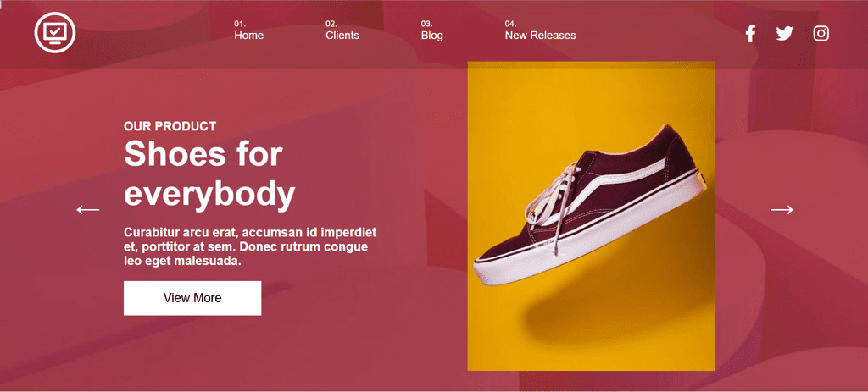
Task: Go to the Blog page
Action: (x=431, y=36)
